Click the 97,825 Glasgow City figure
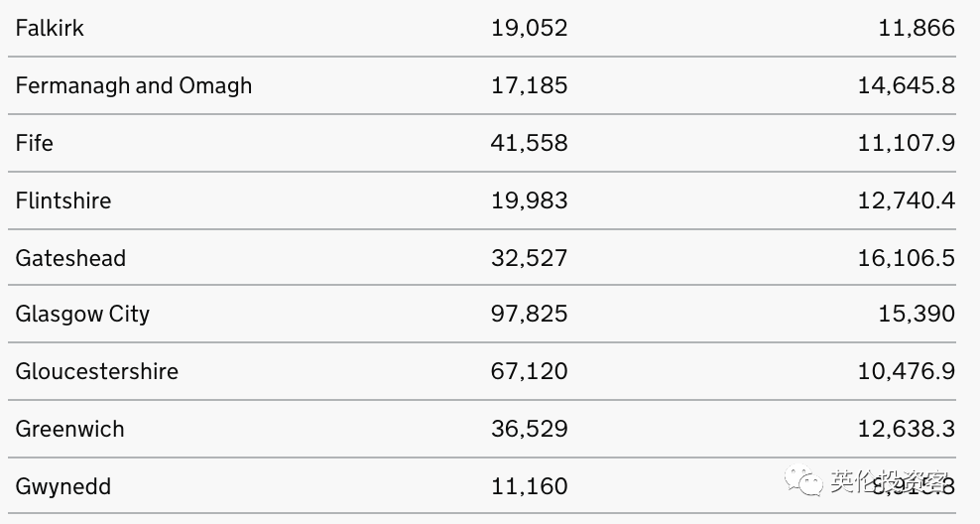The height and width of the screenshot is (524, 980). (529, 315)
